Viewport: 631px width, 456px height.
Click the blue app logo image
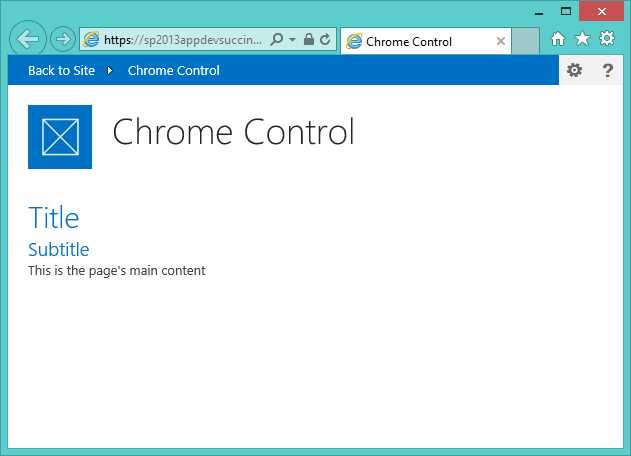[x=60, y=137]
